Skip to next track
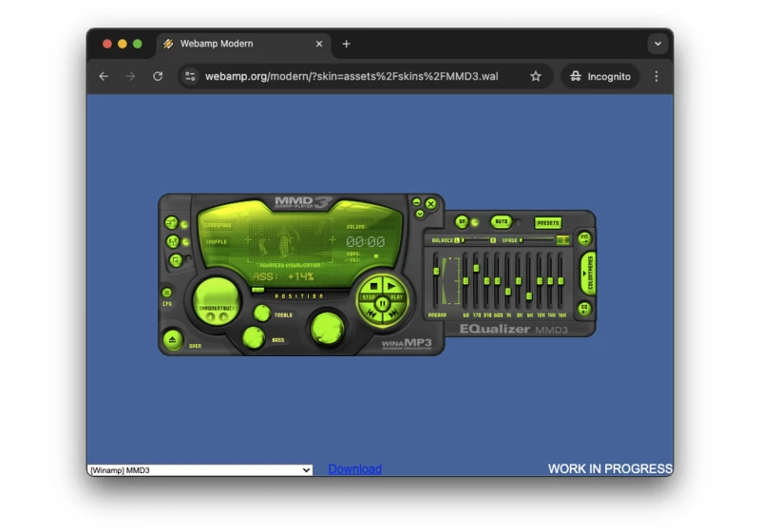This screenshot has width=760, height=532. point(394,313)
